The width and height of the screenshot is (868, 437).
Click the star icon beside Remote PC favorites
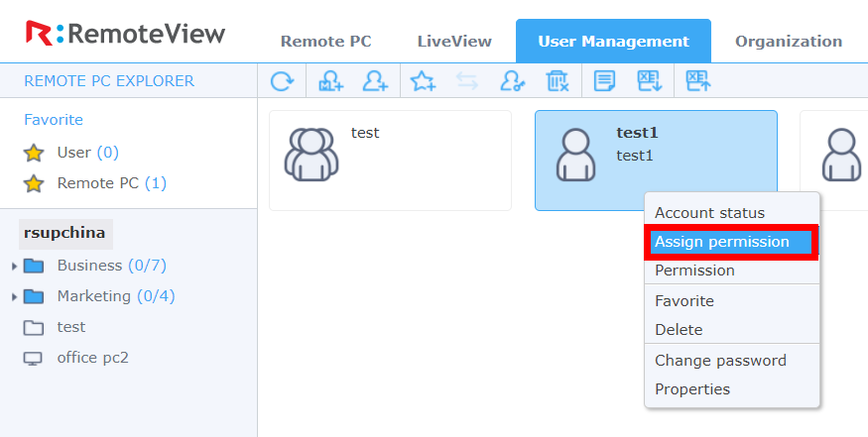tap(34, 183)
